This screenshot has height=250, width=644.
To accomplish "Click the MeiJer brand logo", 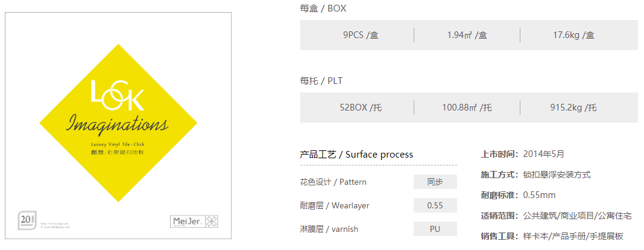I will (x=194, y=221).
